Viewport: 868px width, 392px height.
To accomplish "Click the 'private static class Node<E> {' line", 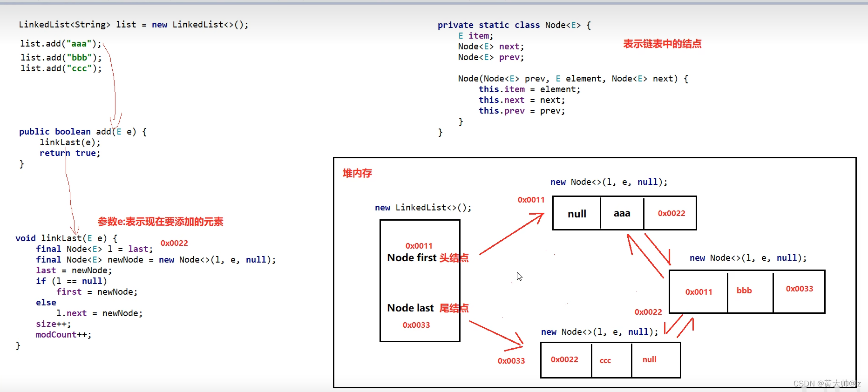I will pyautogui.click(x=514, y=25).
